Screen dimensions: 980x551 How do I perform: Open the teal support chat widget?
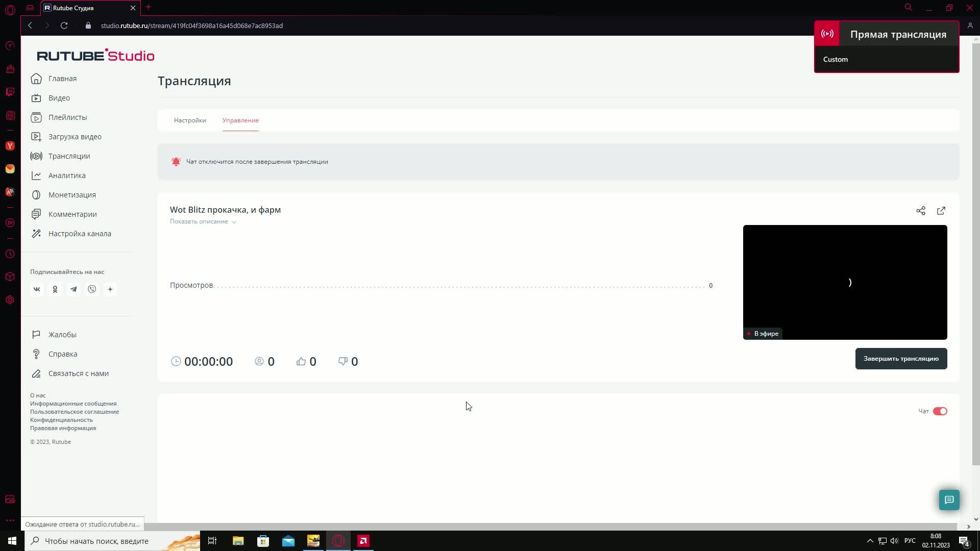(x=949, y=500)
